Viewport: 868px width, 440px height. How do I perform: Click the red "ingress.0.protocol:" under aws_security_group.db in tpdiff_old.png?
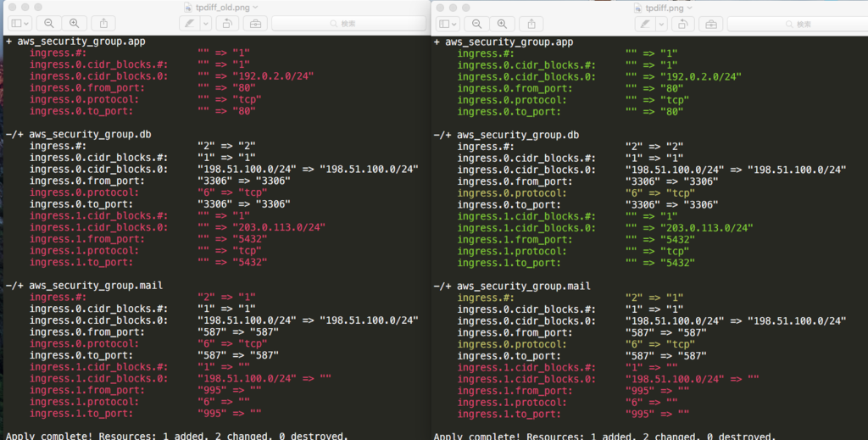(x=84, y=192)
